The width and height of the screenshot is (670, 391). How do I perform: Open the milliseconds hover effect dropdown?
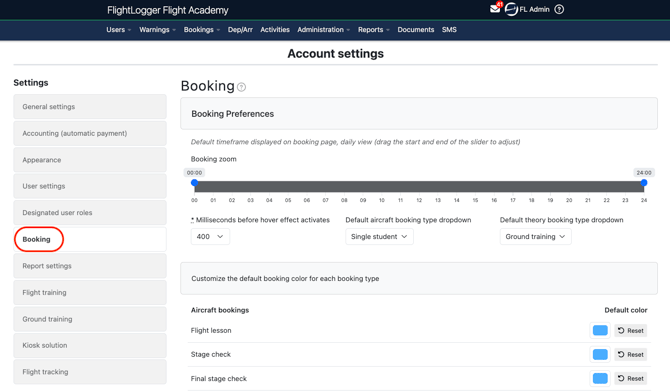[210, 236]
